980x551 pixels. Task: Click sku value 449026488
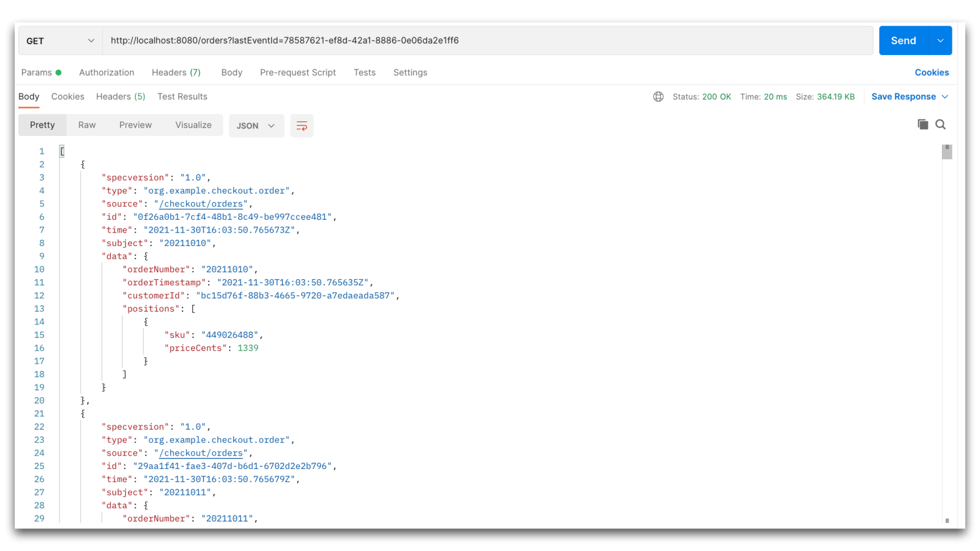pyautogui.click(x=230, y=335)
